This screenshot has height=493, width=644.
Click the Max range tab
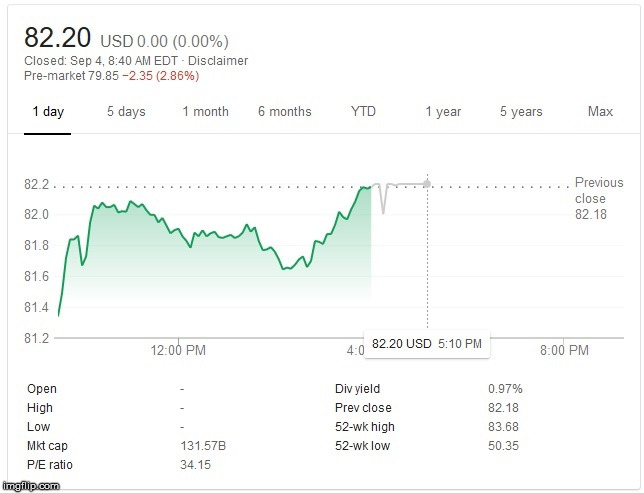coord(600,112)
